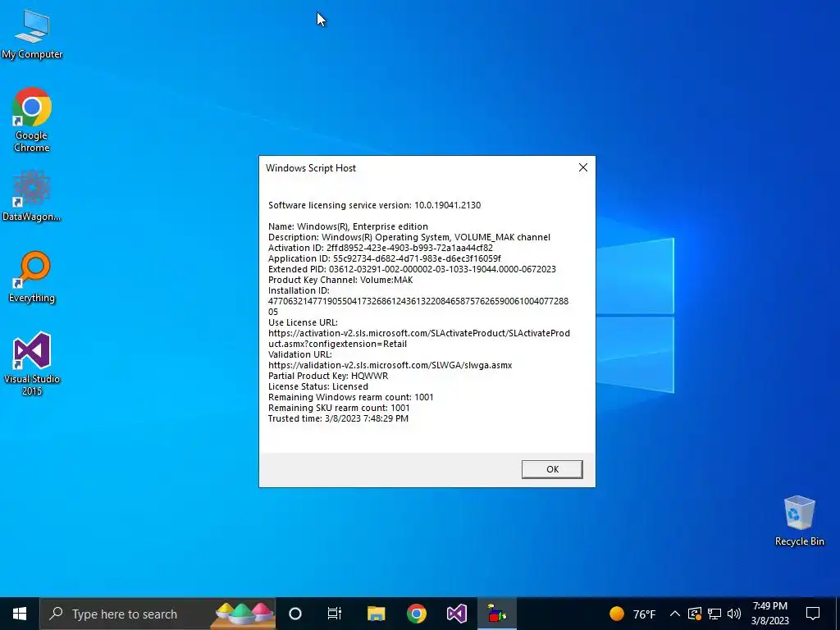
Task: Open the notification center icon
Action: 813,614
